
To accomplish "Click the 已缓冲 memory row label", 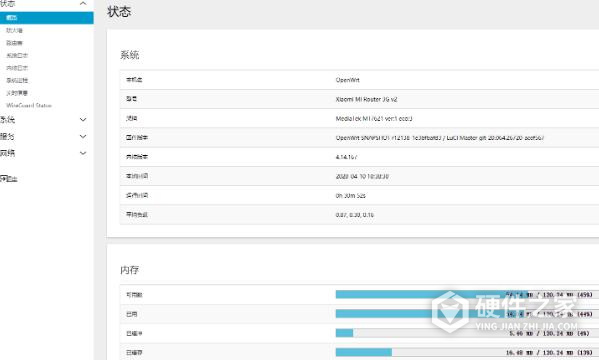I will [134, 334].
